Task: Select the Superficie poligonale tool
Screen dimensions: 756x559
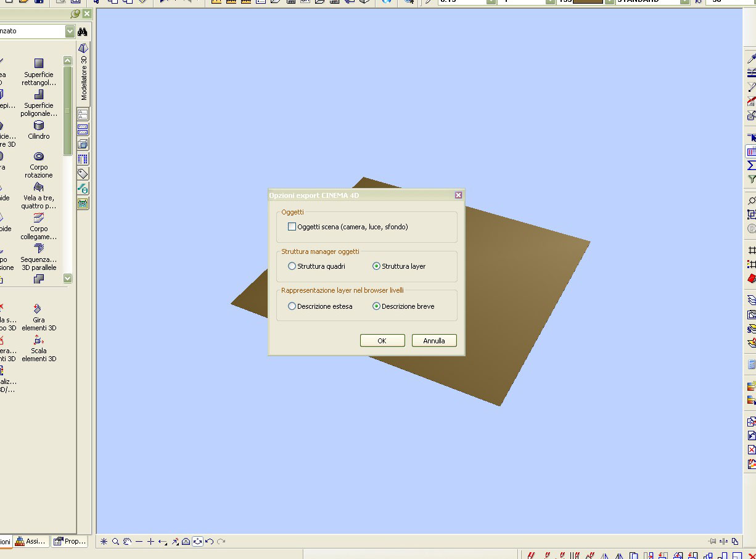Action: (x=39, y=102)
